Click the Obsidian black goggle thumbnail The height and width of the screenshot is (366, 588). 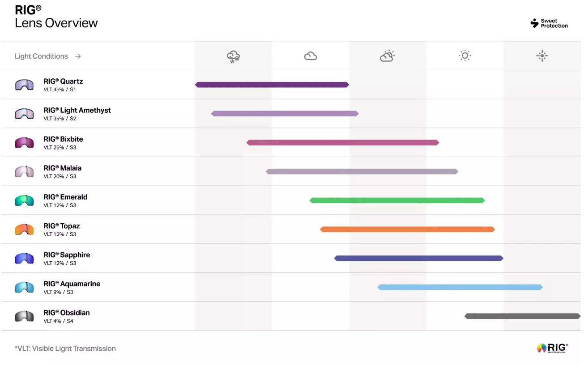tap(24, 316)
